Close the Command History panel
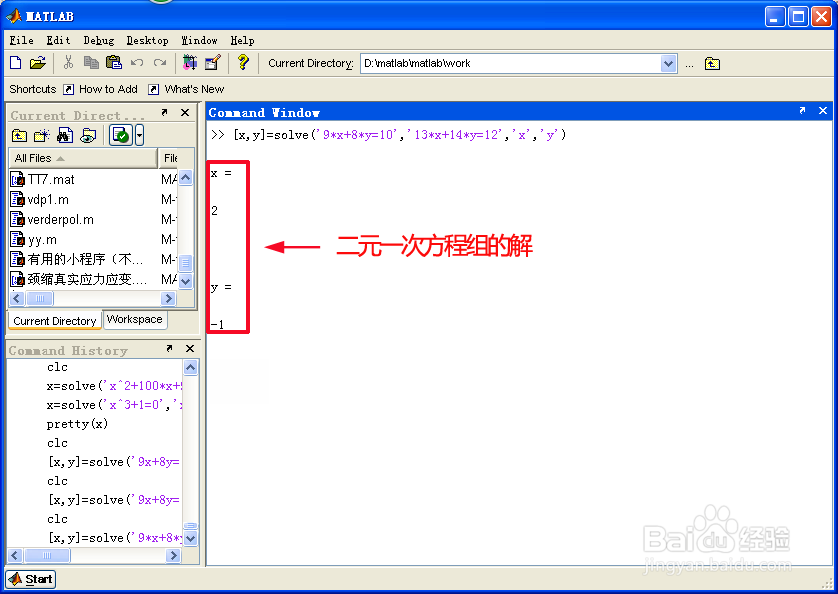838x594 pixels. pos(190,349)
